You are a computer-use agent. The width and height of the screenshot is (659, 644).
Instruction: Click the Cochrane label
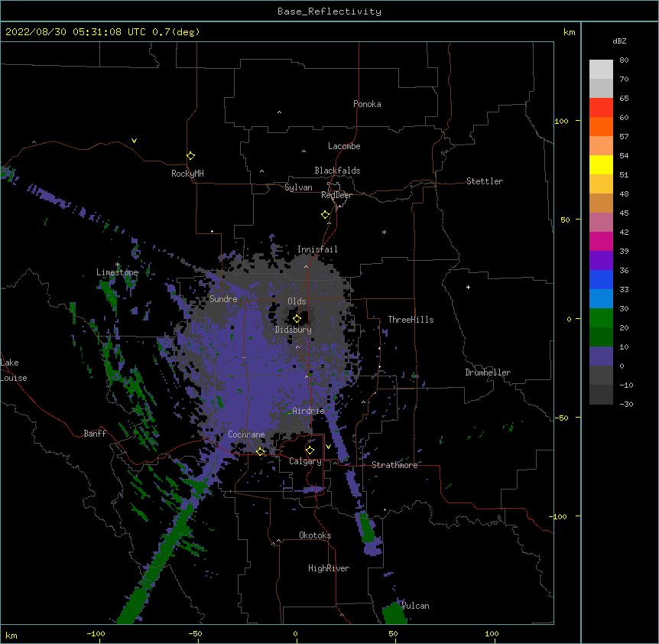246,434
